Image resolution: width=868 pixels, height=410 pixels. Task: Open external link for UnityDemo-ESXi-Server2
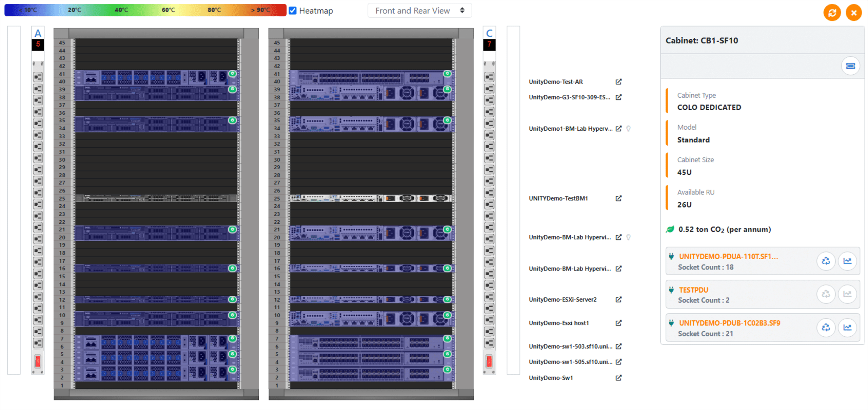tap(619, 299)
